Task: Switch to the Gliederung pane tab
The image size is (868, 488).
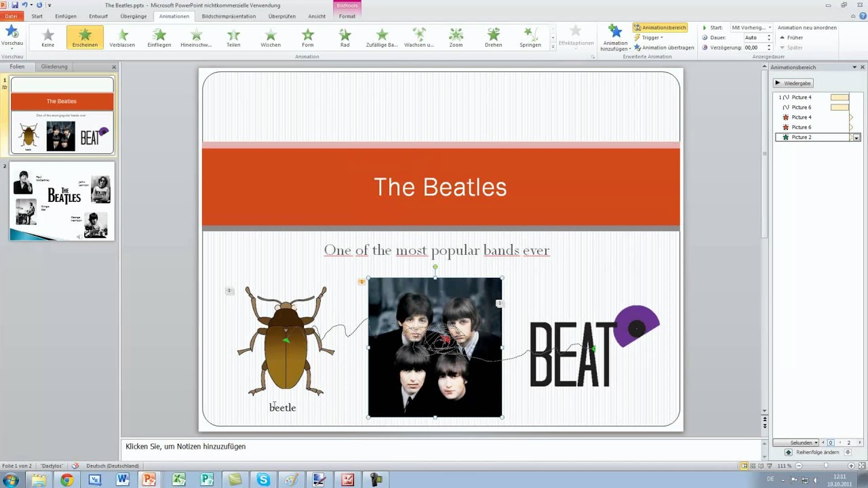Action: point(54,66)
